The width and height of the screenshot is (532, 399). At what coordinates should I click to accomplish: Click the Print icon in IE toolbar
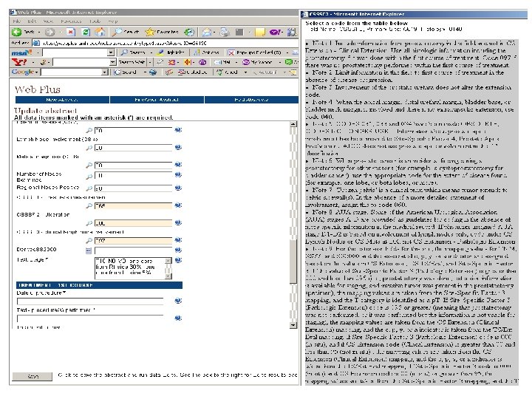pos(225,32)
